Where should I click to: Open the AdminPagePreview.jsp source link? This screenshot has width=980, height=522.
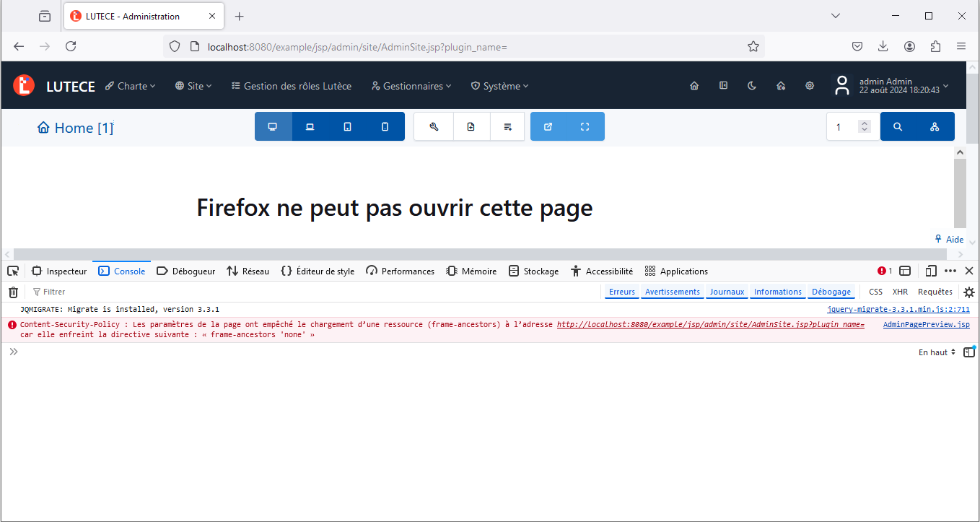pyautogui.click(x=926, y=324)
